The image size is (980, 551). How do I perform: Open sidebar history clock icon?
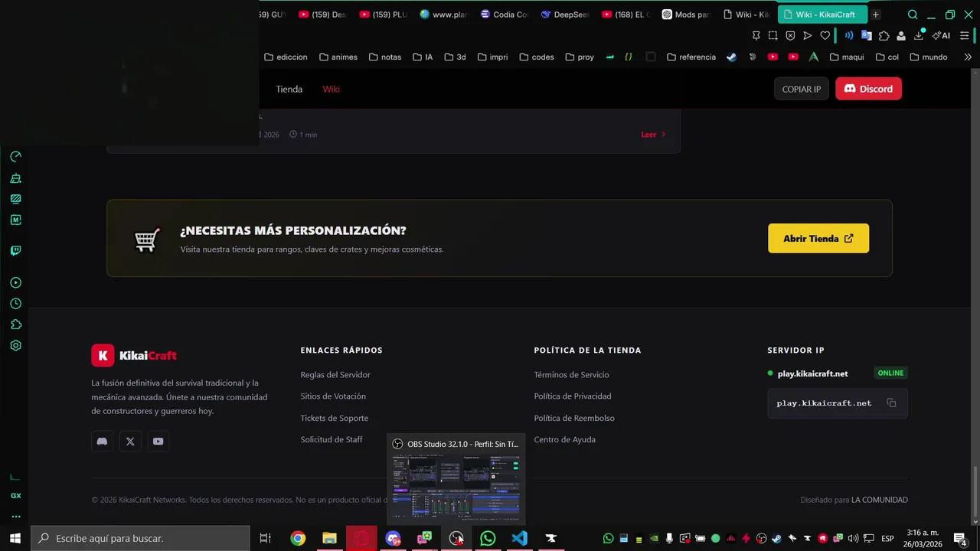click(x=15, y=304)
